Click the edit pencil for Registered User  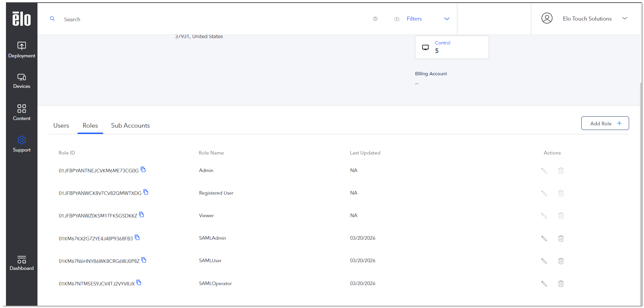pos(544,193)
